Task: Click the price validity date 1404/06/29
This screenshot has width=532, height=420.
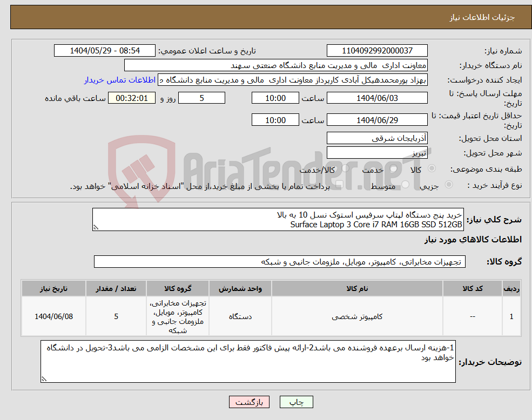Action: [x=377, y=120]
